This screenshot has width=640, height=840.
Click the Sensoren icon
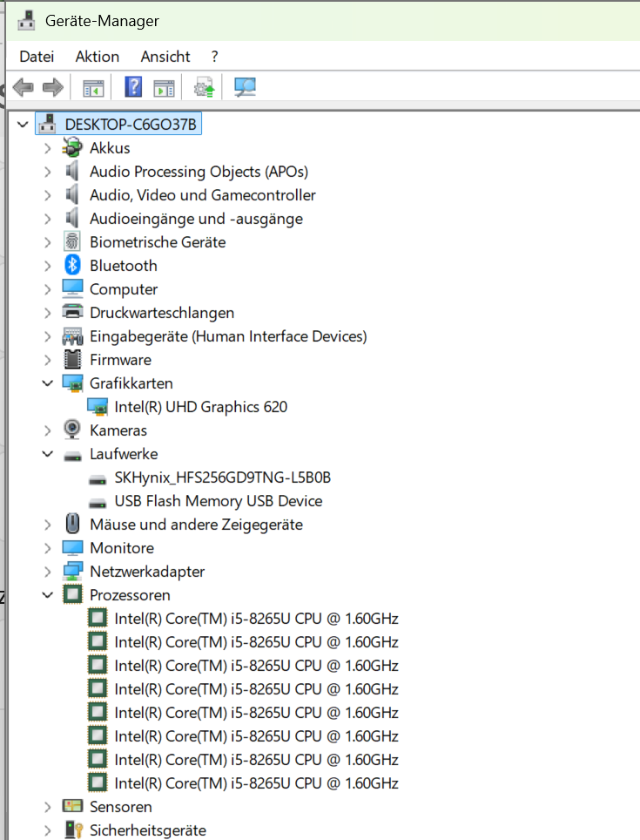click(x=72, y=806)
